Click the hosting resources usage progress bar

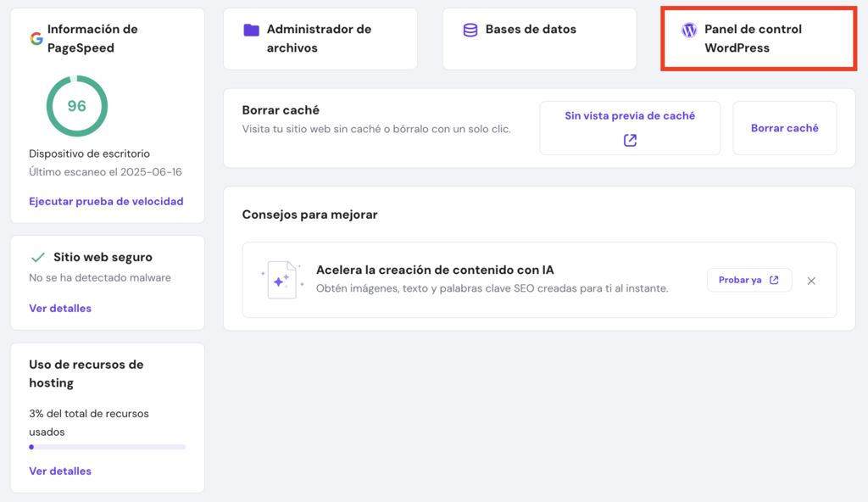(108, 447)
